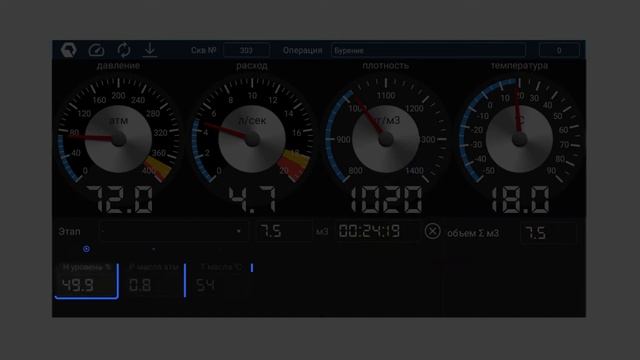Screen dimensions: 640x360
Task: Open the gauge dashboard icon
Action: coord(96,50)
